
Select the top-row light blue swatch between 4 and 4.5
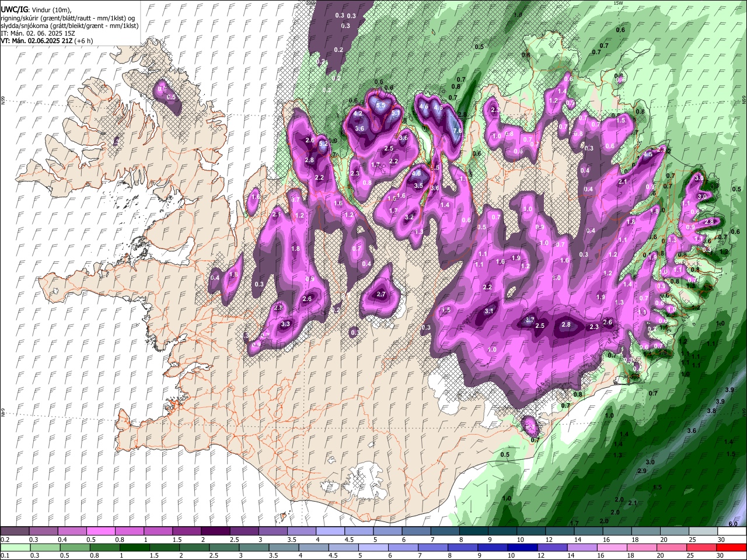330,531
